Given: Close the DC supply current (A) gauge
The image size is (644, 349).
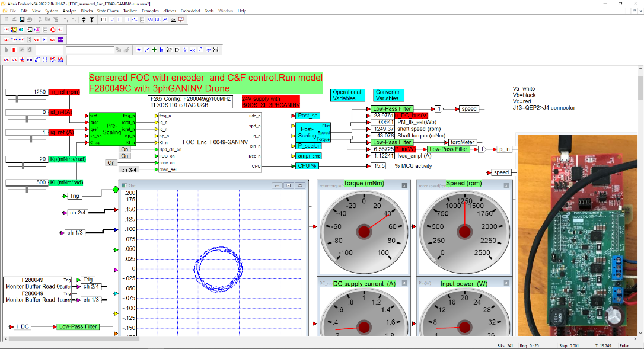Looking at the screenshot, I should pos(404,283).
